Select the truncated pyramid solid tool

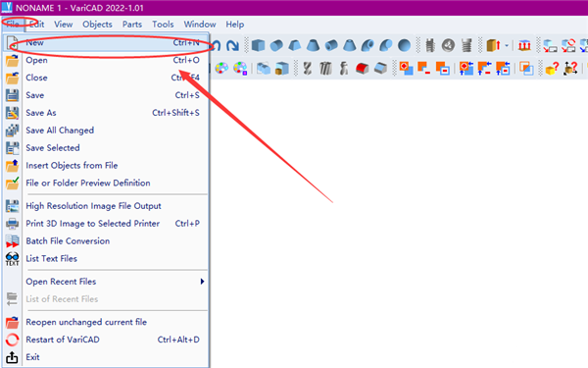coord(294,46)
